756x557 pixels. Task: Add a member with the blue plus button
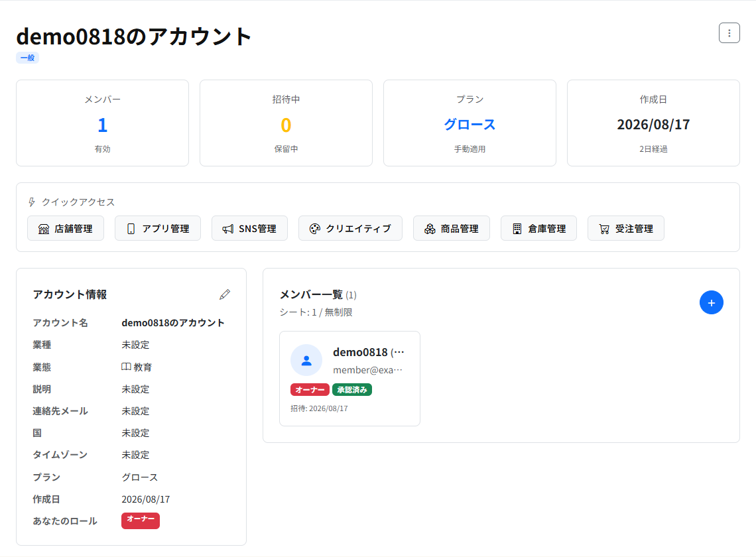tap(711, 302)
